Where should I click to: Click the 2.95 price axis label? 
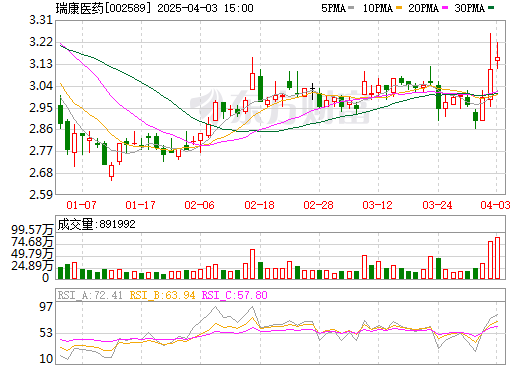[41, 108]
